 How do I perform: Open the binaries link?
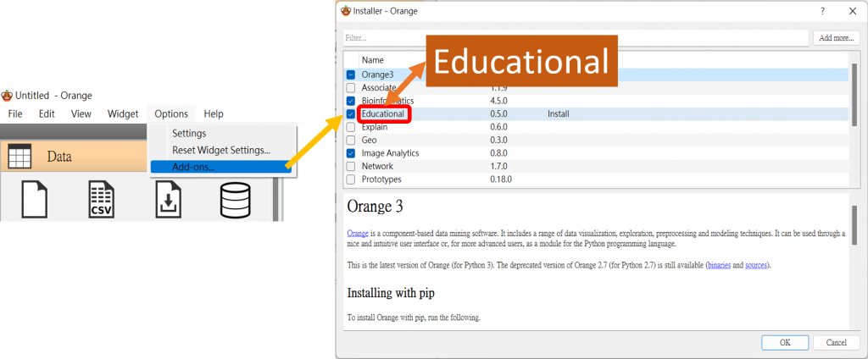719,266
